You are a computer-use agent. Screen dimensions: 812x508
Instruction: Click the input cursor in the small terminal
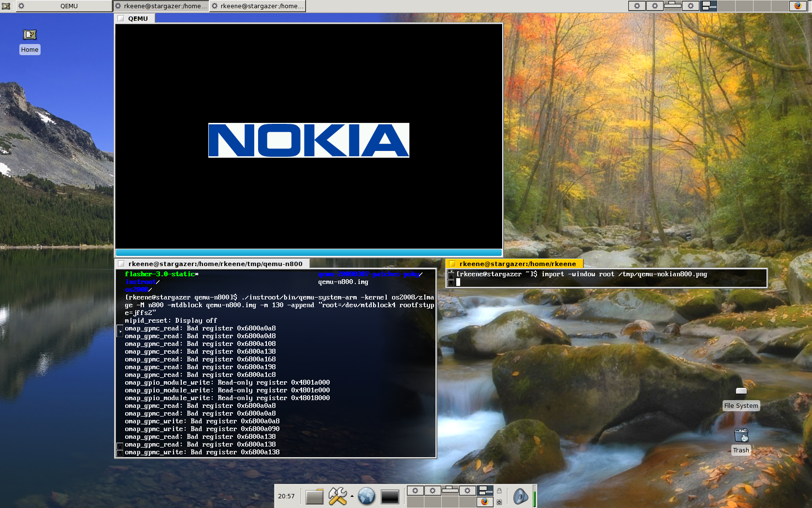(x=458, y=282)
